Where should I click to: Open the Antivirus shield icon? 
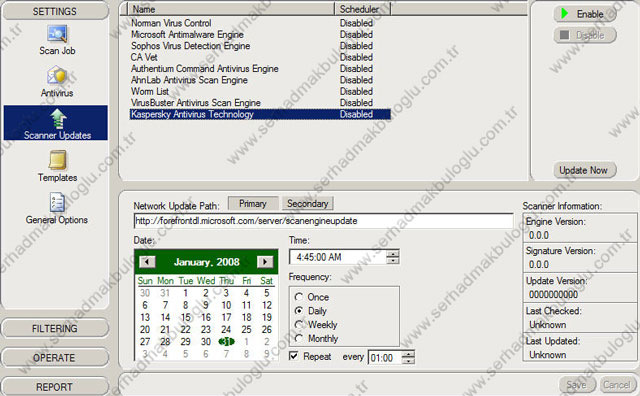point(57,82)
